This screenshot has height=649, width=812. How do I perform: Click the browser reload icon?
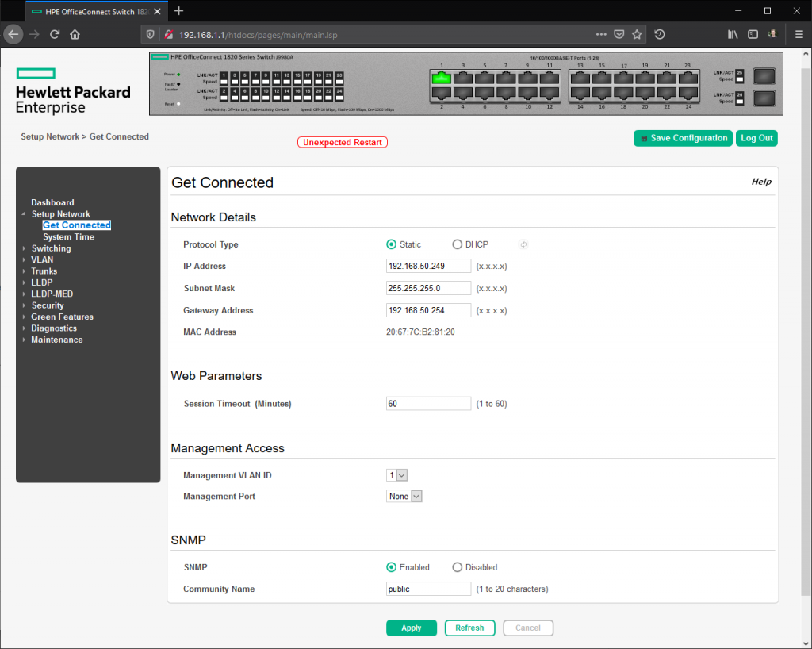click(54, 34)
